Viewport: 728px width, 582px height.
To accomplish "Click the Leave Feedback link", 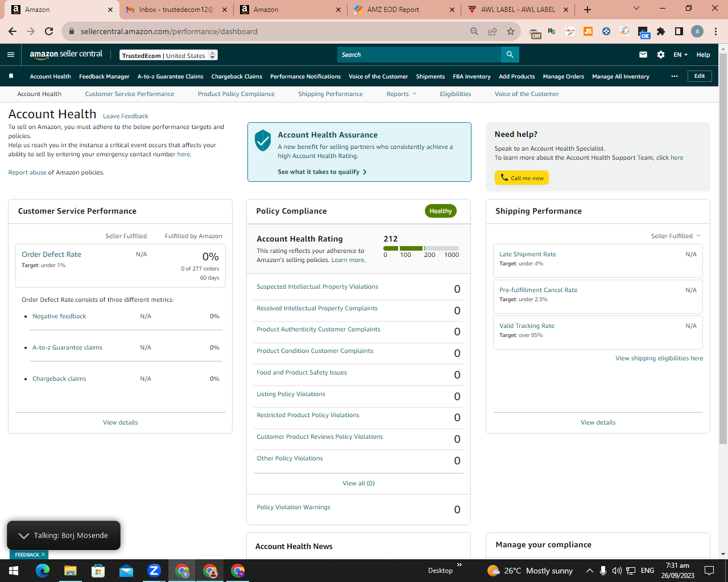I will (x=126, y=116).
